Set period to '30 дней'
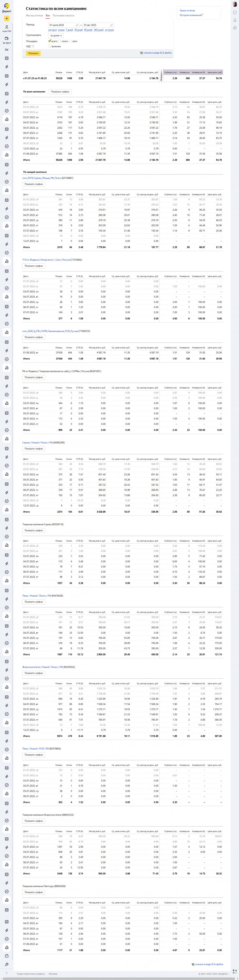Screen dimensions: 239x980 point(78,30)
